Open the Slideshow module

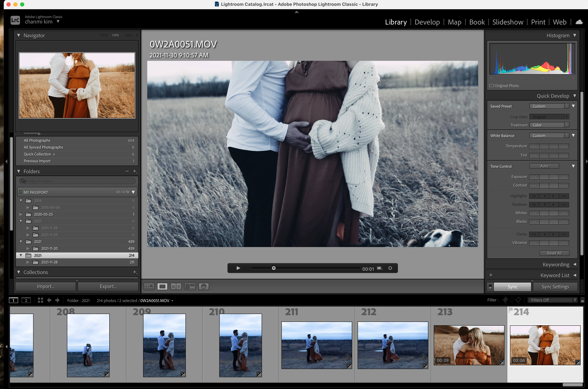click(x=508, y=22)
